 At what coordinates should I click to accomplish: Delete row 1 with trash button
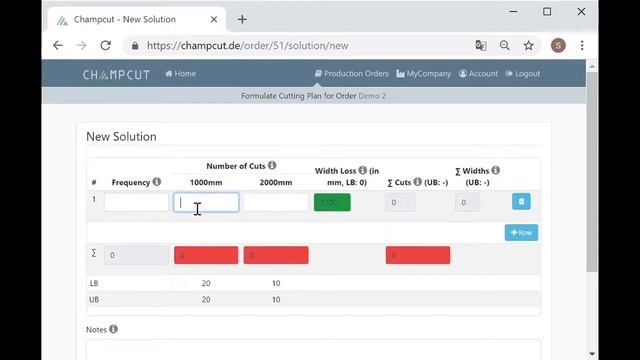pos(521,202)
